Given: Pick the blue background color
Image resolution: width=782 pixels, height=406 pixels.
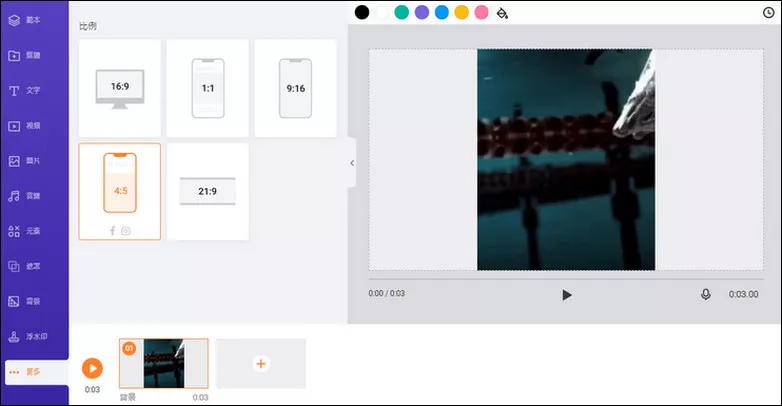Looking at the screenshot, I should pyautogui.click(x=442, y=12).
